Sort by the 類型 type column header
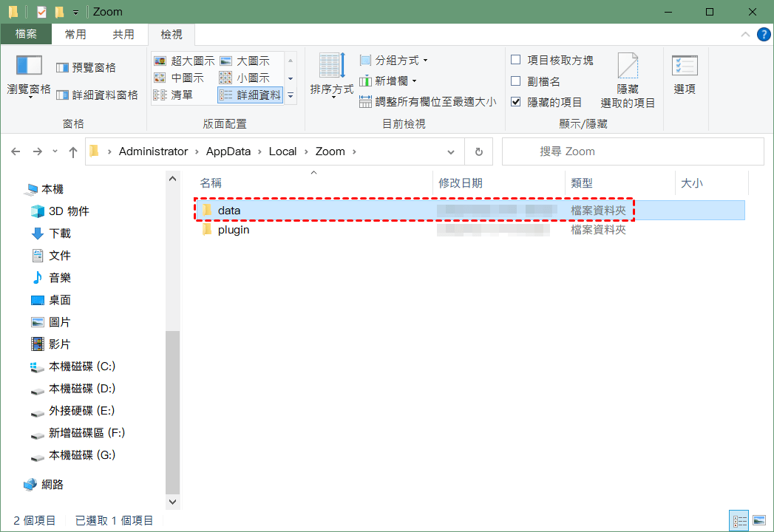774x532 pixels. (619, 183)
